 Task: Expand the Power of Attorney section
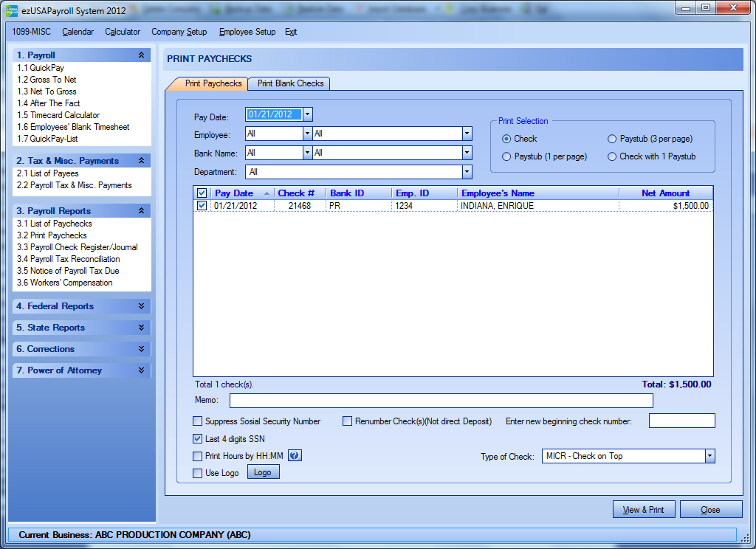141,370
